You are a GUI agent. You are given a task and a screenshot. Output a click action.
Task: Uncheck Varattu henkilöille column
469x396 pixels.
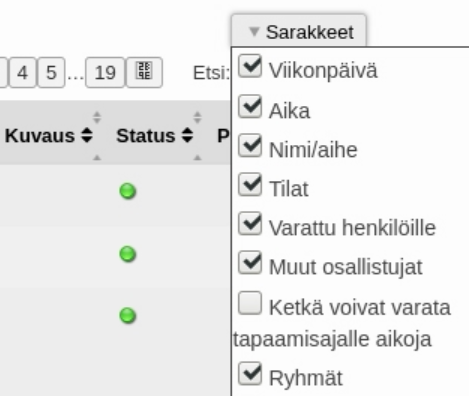coord(250,223)
